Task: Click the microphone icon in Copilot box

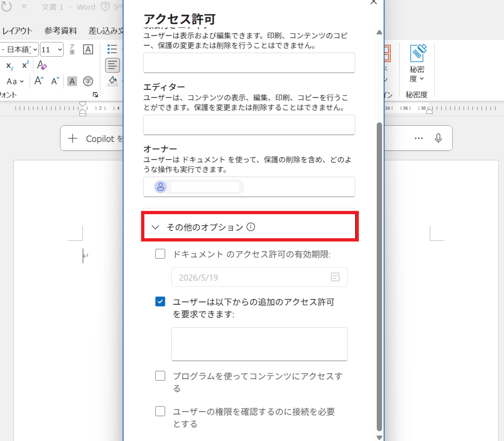Action: [x=438, y=138]
